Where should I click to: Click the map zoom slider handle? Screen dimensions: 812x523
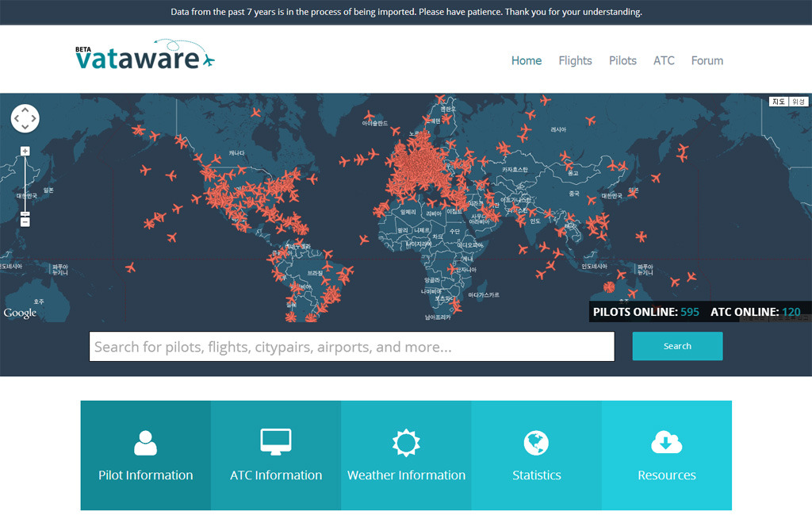pos(25,213)
